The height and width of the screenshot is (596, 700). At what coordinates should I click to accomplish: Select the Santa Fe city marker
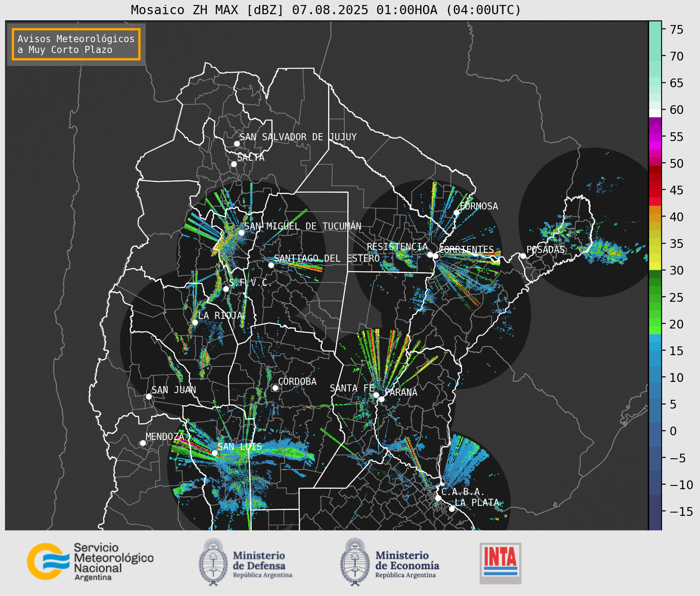(376, 395)
